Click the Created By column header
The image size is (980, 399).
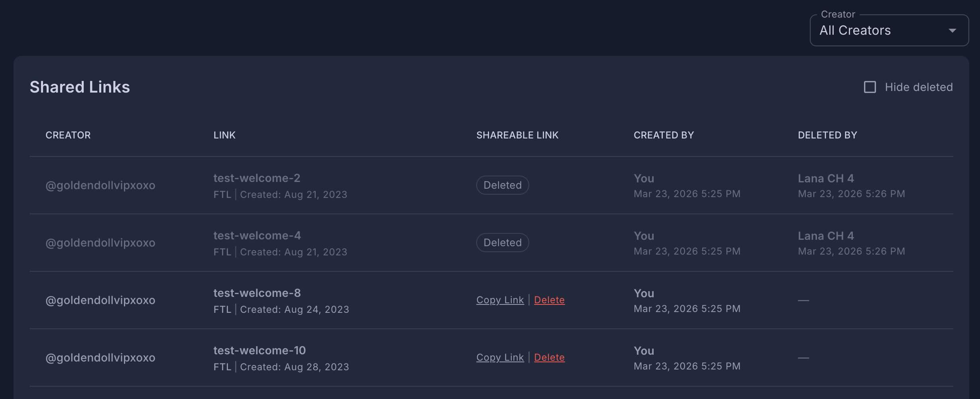pos(664,135)
